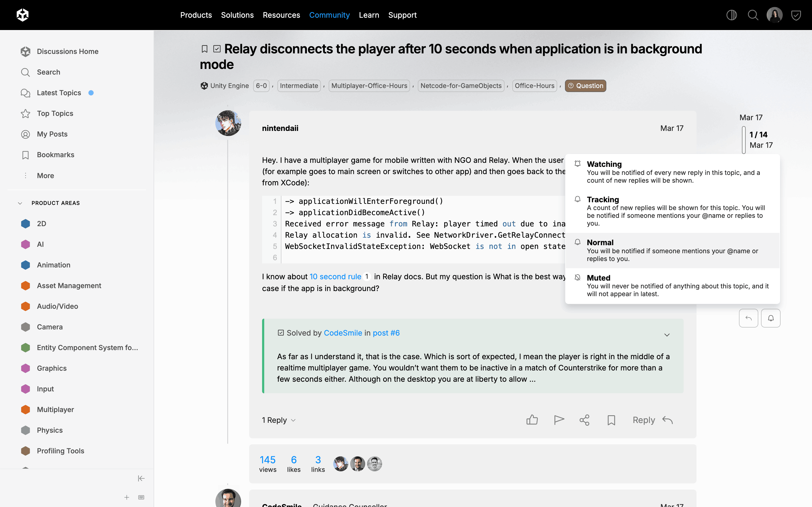Screen dimensions: 812x507
Task: Flag the post with the flag icon
Action: [559, 420]
